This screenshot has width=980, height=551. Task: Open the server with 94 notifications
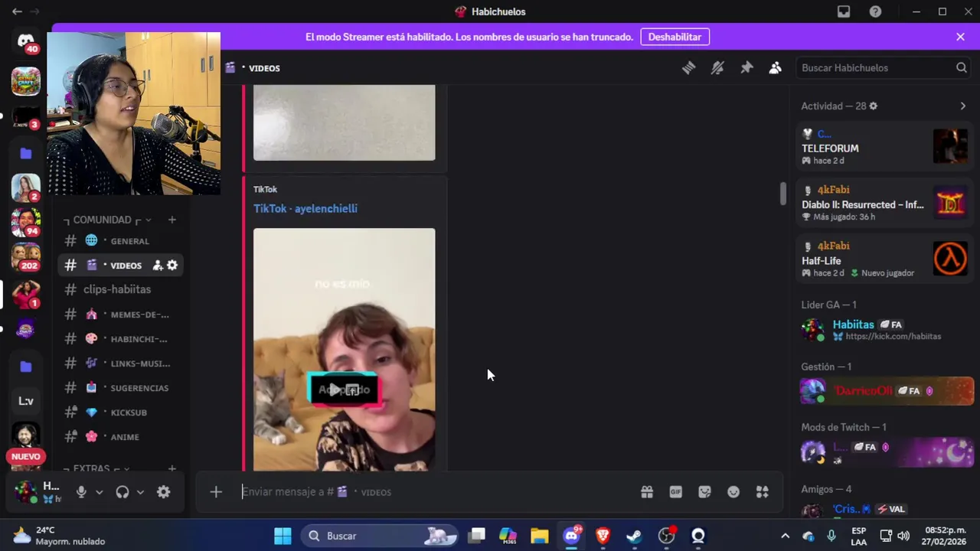click(x=26, y=223)
